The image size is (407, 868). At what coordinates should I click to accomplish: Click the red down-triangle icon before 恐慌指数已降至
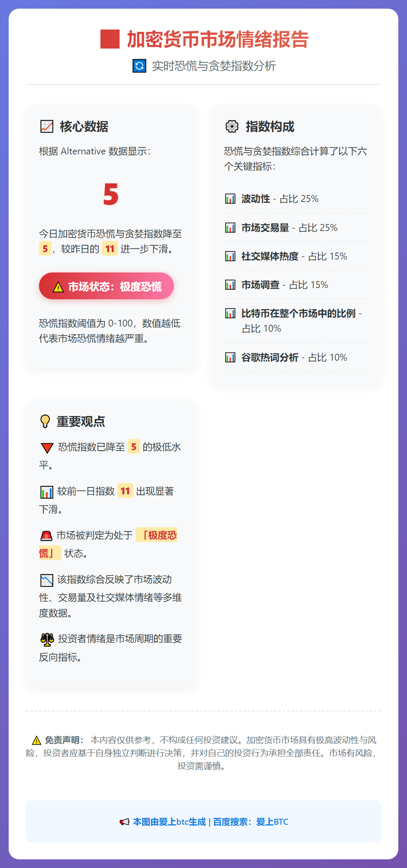pyautogui.click(x=47, y=448)
